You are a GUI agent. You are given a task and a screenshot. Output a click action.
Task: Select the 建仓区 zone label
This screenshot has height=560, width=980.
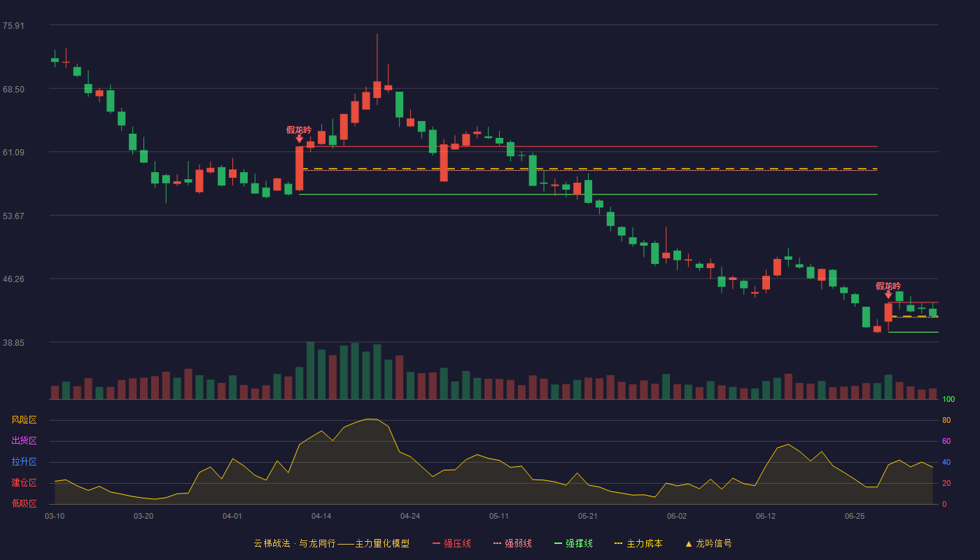point(24,483)
